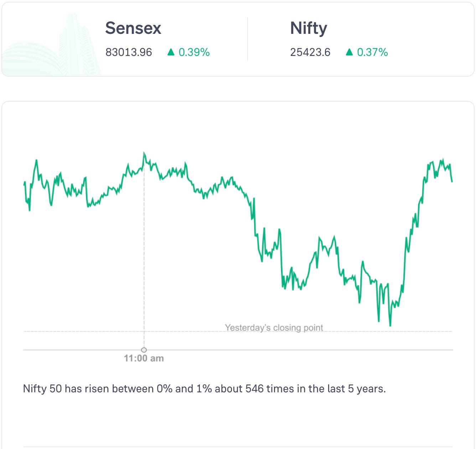Click the left start of the chart line
The width and height of the screenshot is (476, 449).
pyautogui.click(x=24, y=184)
